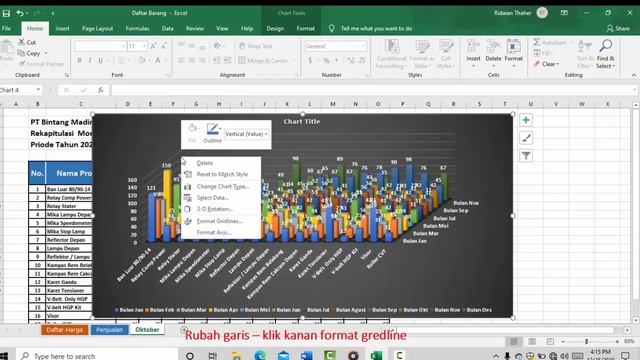Choose Delete from the context menu
Screen dimensions: 640x360
click(221, 163)
